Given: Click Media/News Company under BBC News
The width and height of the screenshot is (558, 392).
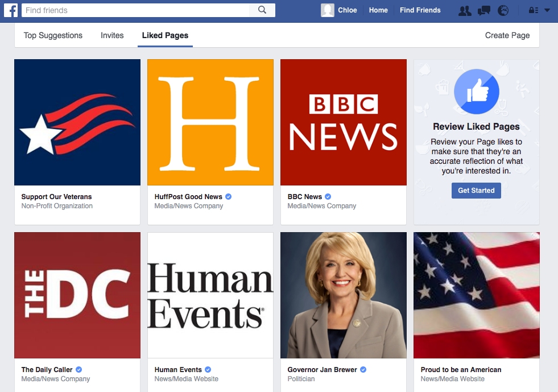Looking at the screenshot, I should 322,206.
